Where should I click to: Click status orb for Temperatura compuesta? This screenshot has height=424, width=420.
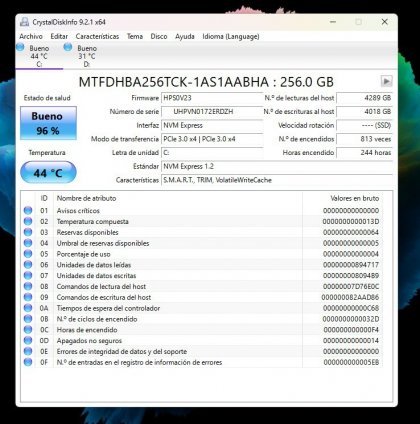[x=28, y=221]
